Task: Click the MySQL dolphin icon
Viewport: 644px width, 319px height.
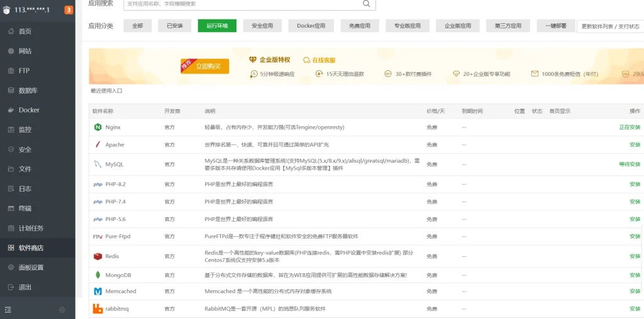Action: pyautogui.click(x=97, y=165)
